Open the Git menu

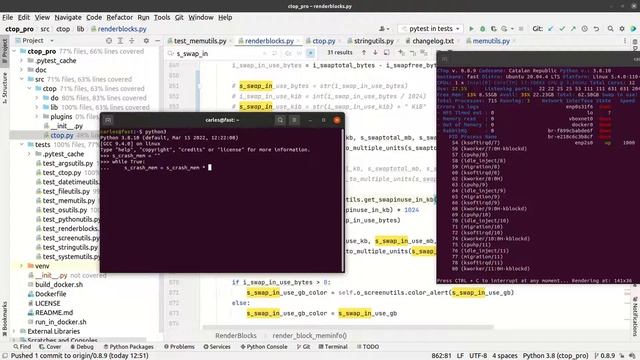click(x=179, y=18)
